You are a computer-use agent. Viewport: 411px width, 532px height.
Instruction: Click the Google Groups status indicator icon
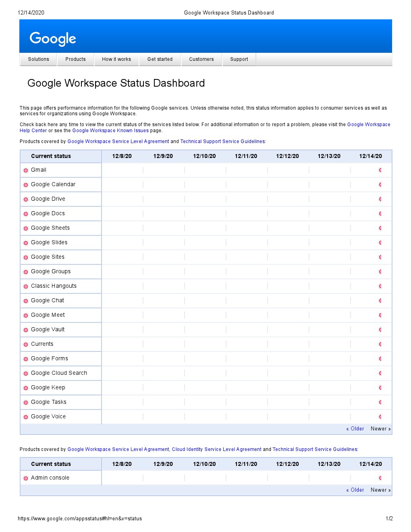[x=26, y=272]
